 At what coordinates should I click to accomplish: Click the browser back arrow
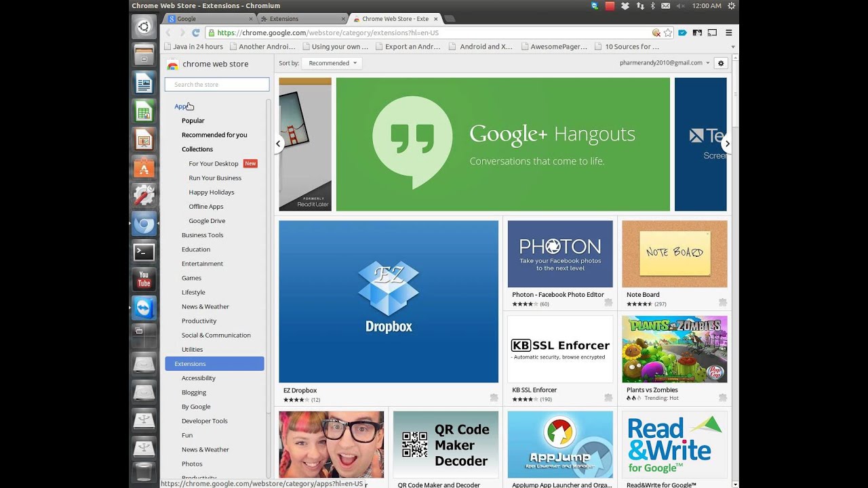click(168, 33)
